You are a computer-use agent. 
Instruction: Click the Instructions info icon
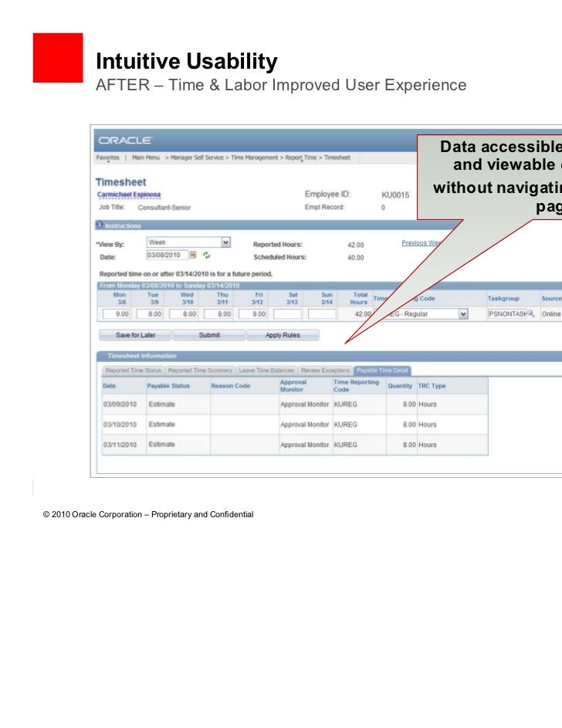coord(100,225)
